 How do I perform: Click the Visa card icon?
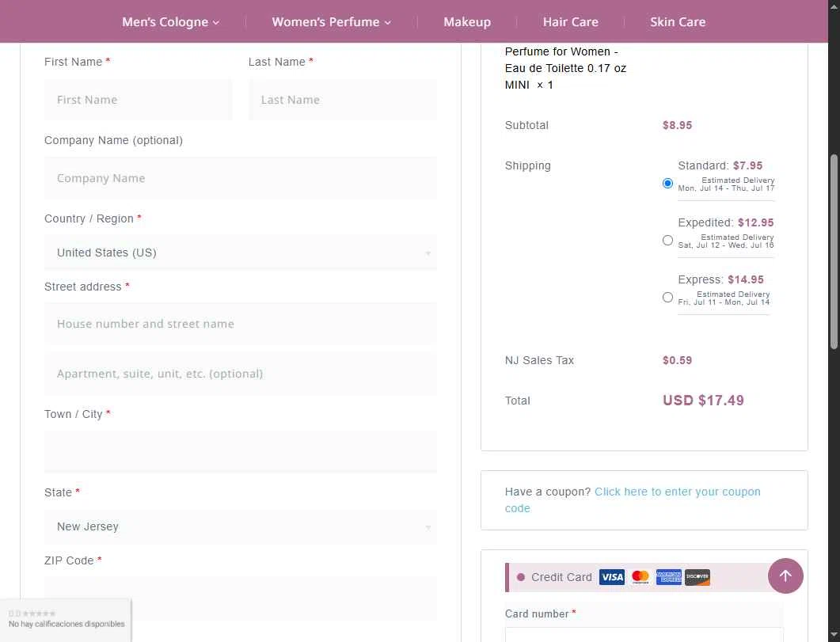click(611, 577)
